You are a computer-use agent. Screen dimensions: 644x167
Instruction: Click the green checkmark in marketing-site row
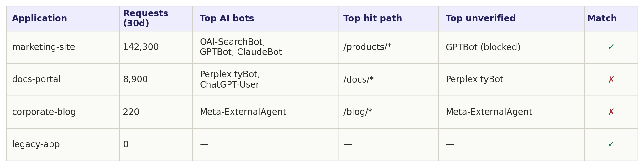[x=611, y=47]
